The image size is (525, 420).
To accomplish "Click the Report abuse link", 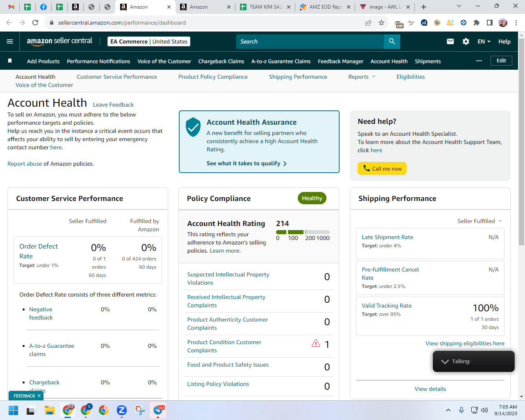I will 25,164.
